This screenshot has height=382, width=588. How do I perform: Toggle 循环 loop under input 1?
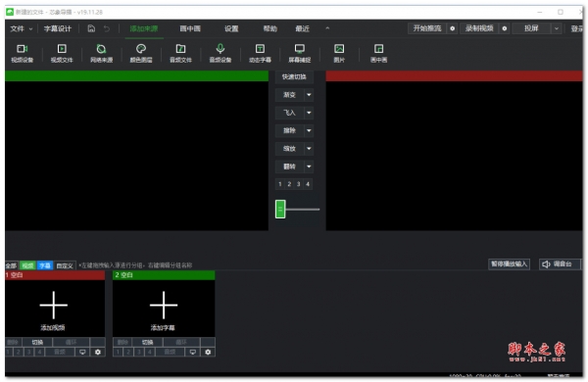71,342
